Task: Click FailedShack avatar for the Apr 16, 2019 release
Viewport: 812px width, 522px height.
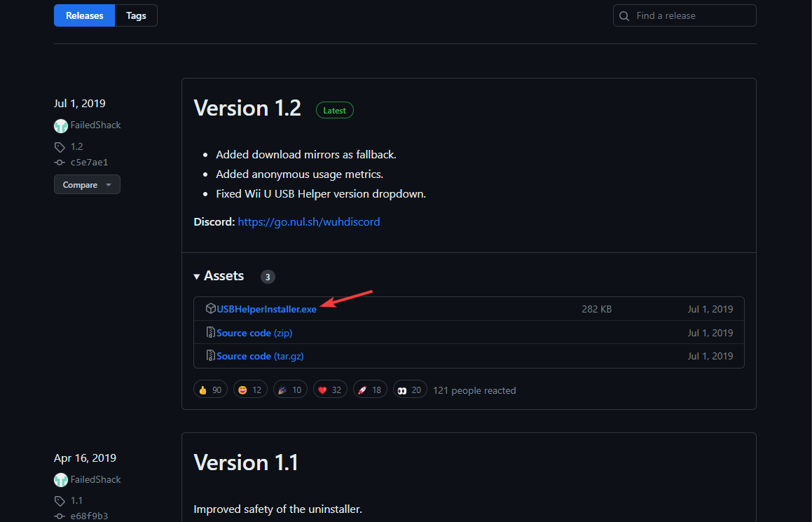Action: (x=60, y=480)
